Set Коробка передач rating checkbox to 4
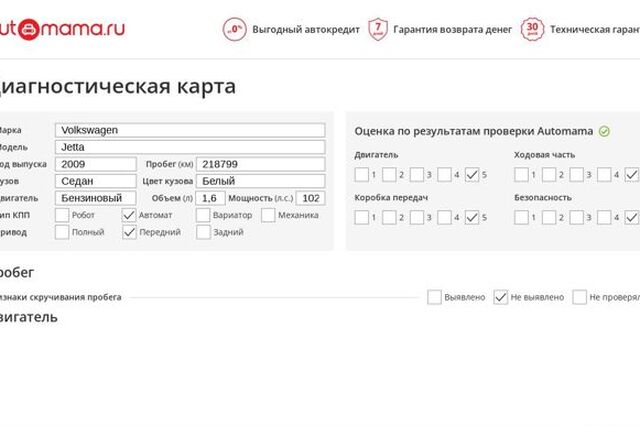Screen dimensions: 640x426 click(444, 217)
